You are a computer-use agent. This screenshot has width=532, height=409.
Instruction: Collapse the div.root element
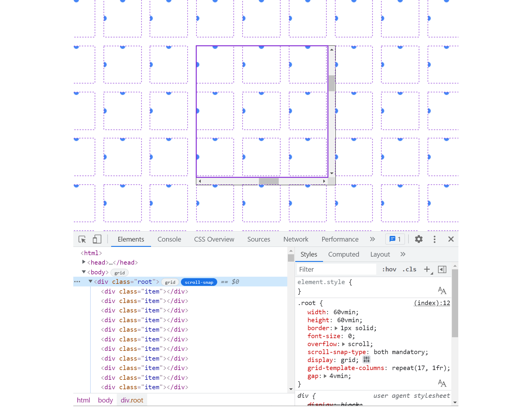pyautogui.click(x=91, y=281)
